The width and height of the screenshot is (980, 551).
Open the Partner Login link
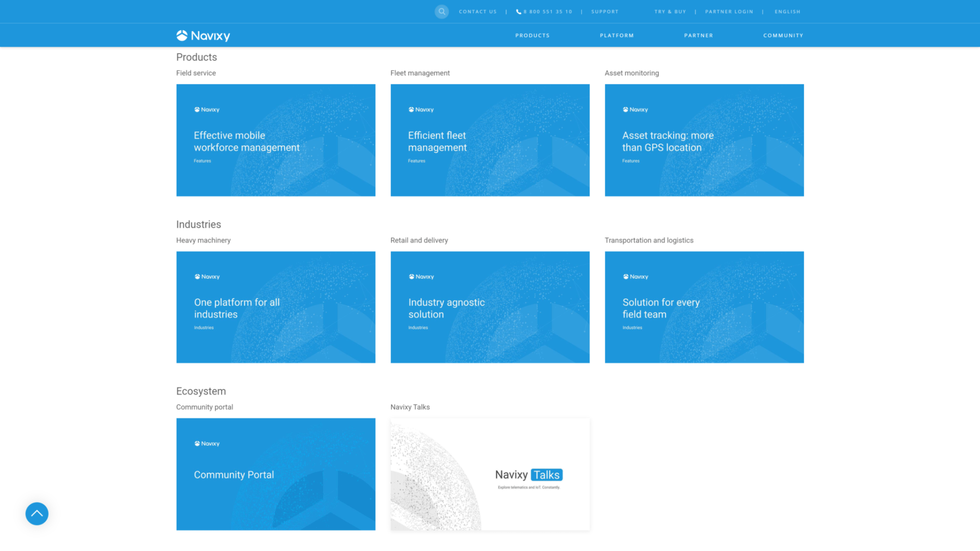point(729,12)
